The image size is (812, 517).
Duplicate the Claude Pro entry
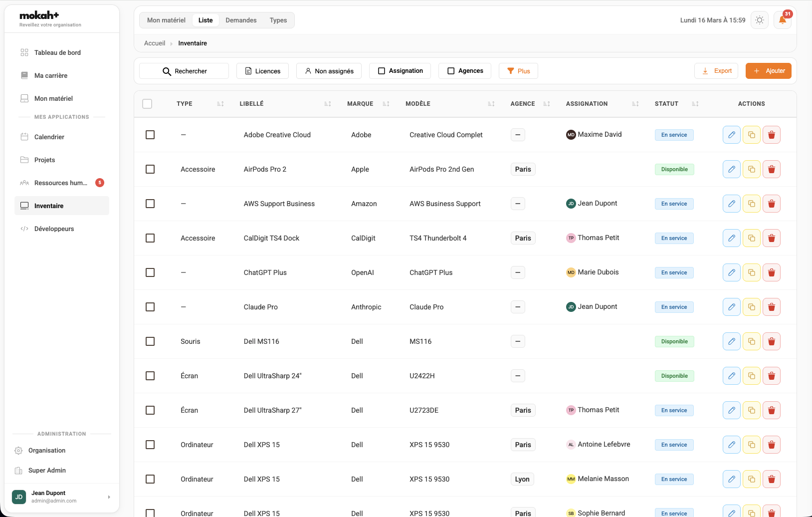point(751,307)
